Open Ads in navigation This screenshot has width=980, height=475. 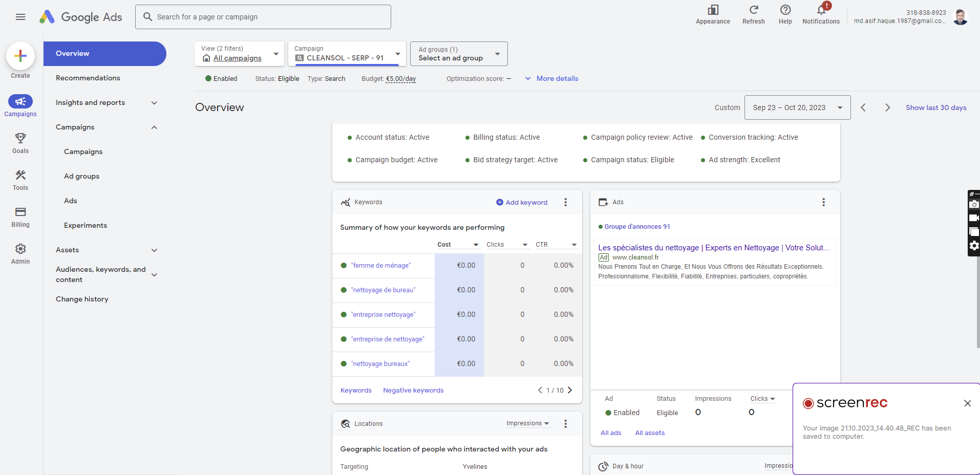[x=71, y=201]
